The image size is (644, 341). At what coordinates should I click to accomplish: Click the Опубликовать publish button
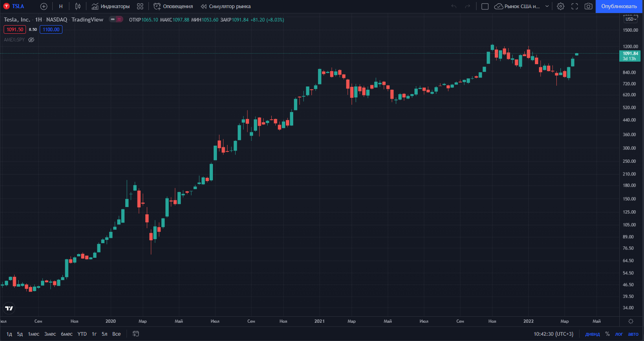point(619,6)
